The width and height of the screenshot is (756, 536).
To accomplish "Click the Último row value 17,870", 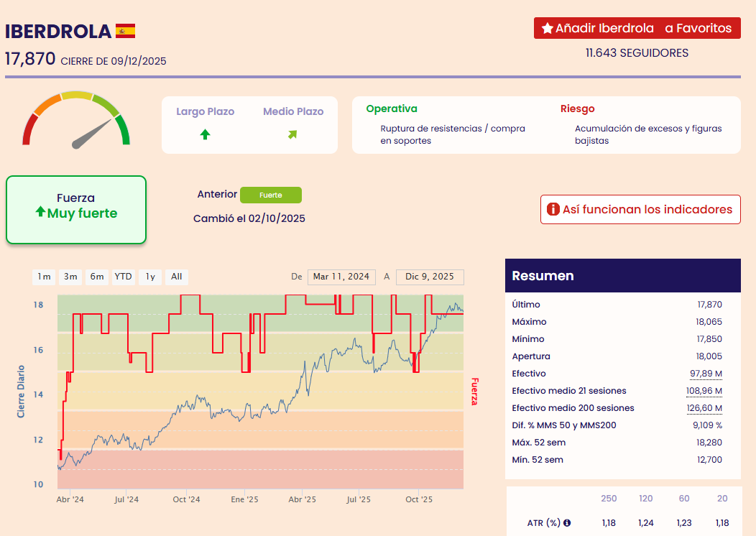I will point(710,305).
